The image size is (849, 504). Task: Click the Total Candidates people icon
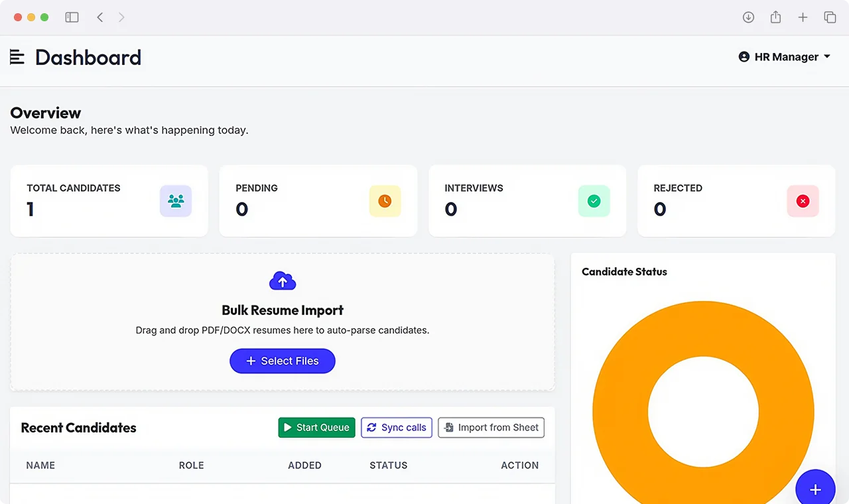(176, 201)
